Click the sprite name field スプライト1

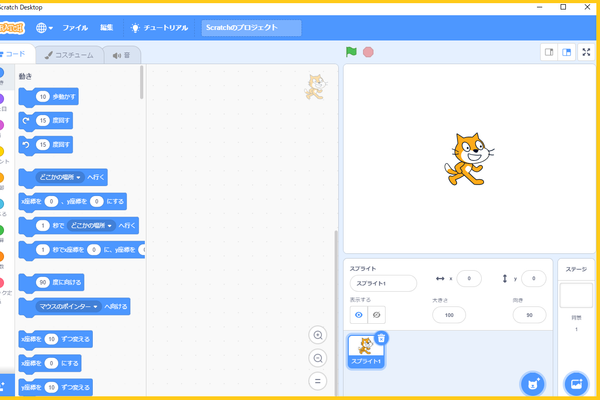[383, 283]
